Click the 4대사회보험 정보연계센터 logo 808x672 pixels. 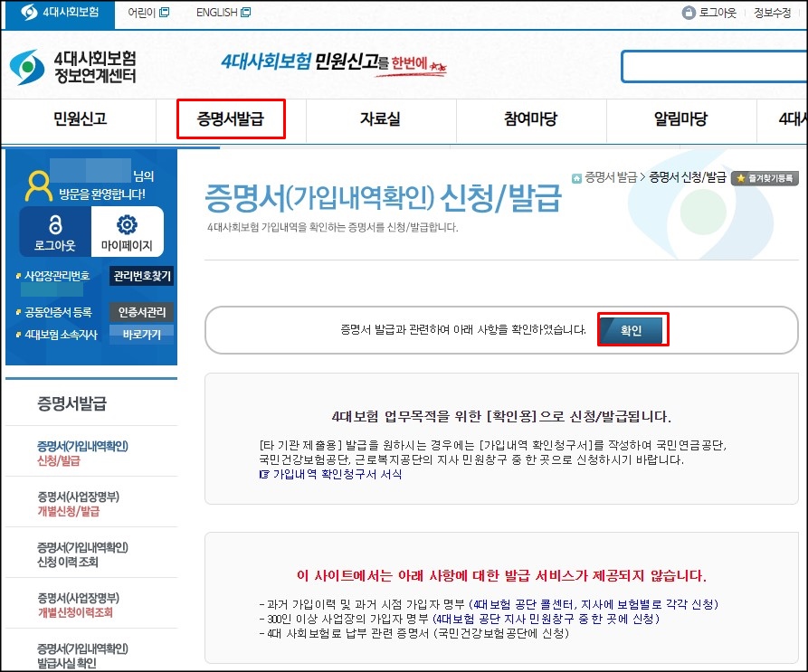(x=72, y=68)
